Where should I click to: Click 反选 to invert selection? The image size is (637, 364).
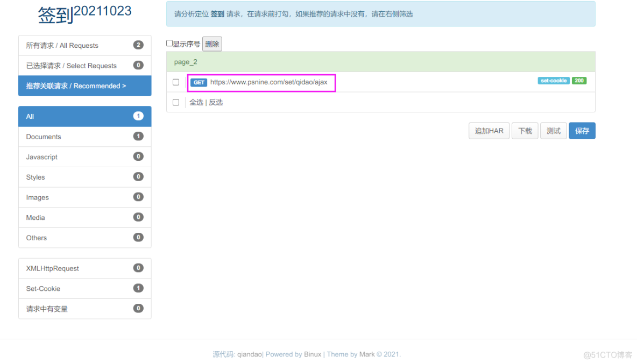pos(215,102)
